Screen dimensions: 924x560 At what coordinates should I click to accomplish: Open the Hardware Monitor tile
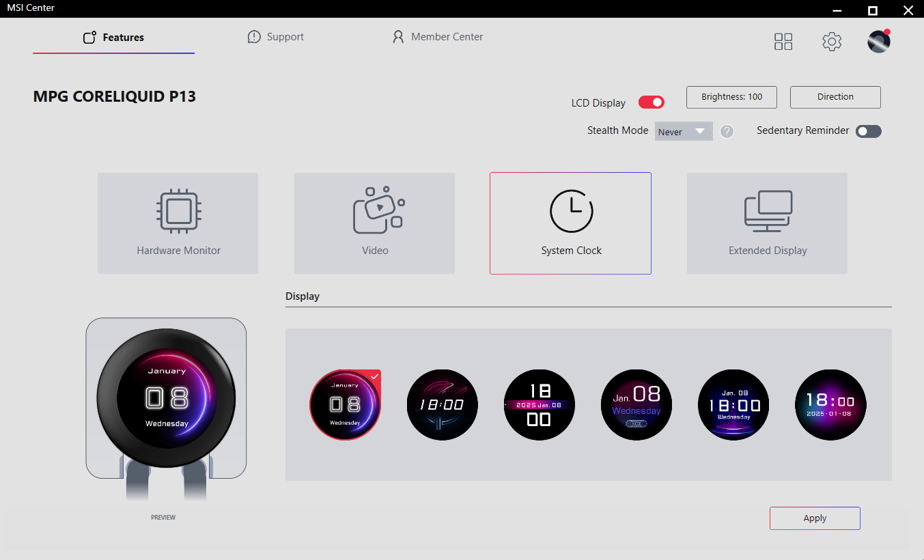178,223
